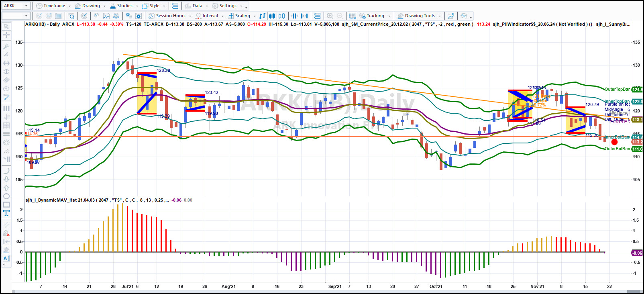The height and width of the screenshot is (294, 644).
Task: Click the zoom out magnifier icon
Action: [340, 16]
